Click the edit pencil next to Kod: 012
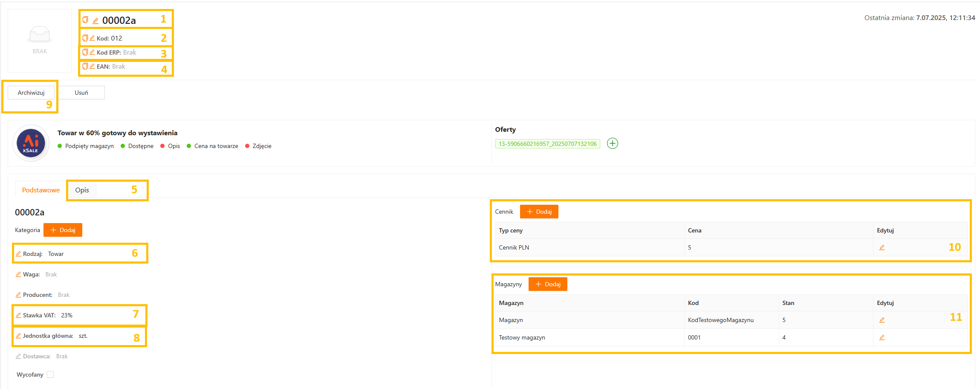Image resolution: width=980 pixels, height=389 pixels. (x=92, y=38)
